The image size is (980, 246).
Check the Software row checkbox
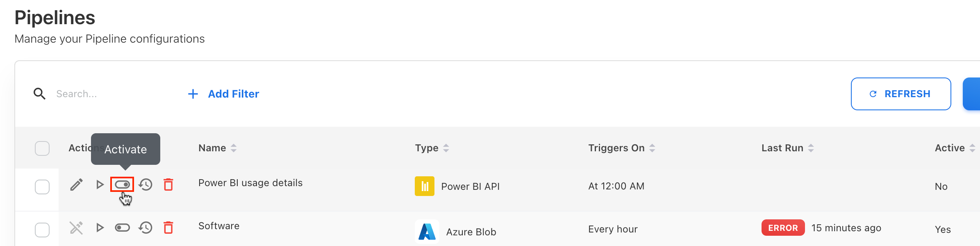pyautogui.click(x=42, y=230)
